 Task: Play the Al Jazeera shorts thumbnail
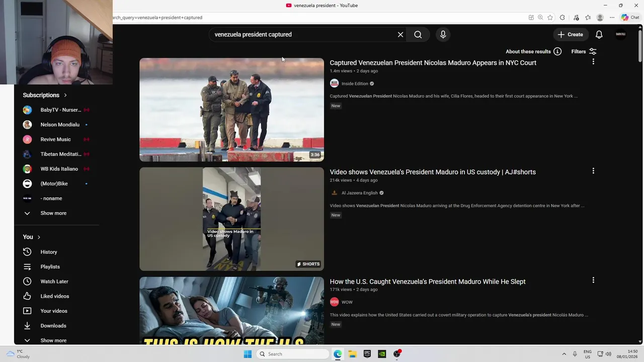pyautogui.click(x=231, y=219)
